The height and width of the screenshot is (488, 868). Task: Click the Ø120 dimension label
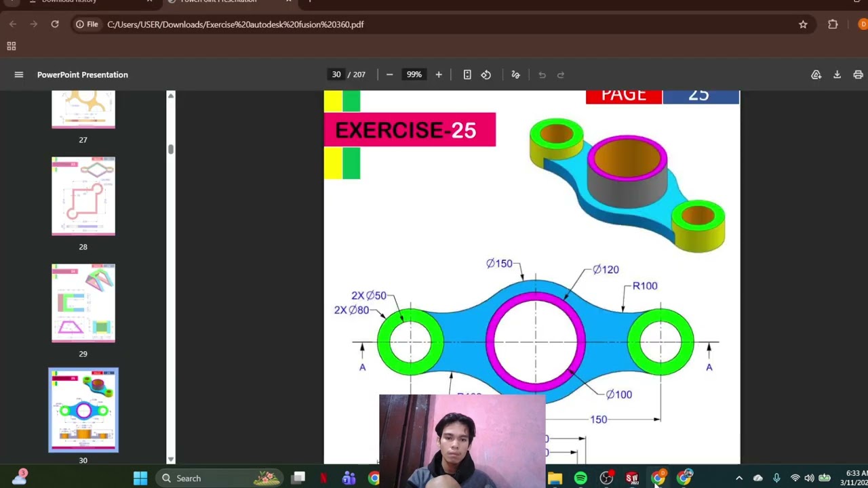(606, 270)
